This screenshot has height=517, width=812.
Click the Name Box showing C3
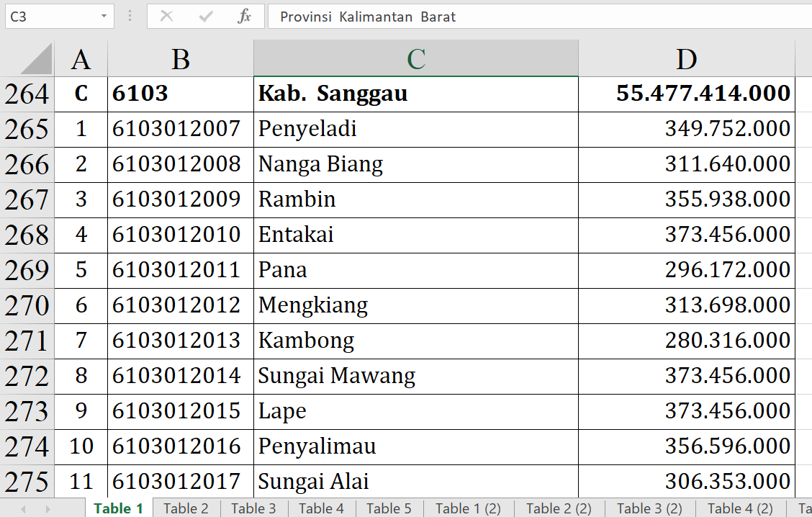[x=49, y=17]
